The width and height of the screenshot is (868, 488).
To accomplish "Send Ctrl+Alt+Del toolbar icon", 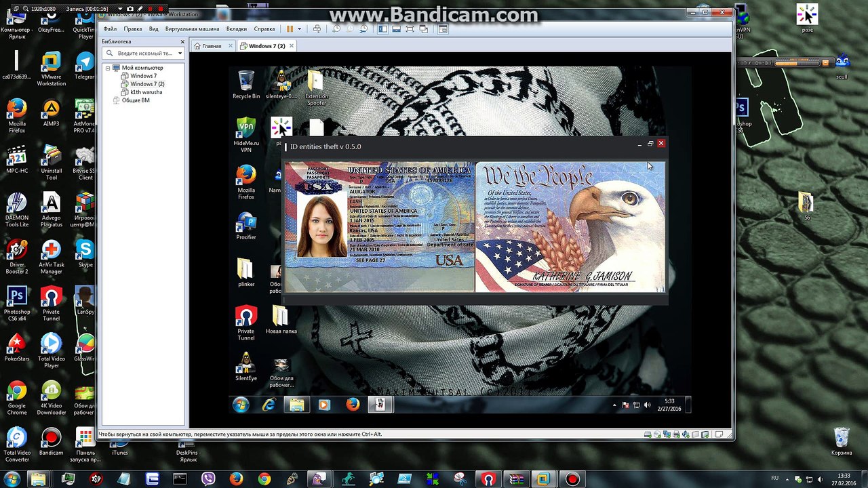I will (317, 29).
